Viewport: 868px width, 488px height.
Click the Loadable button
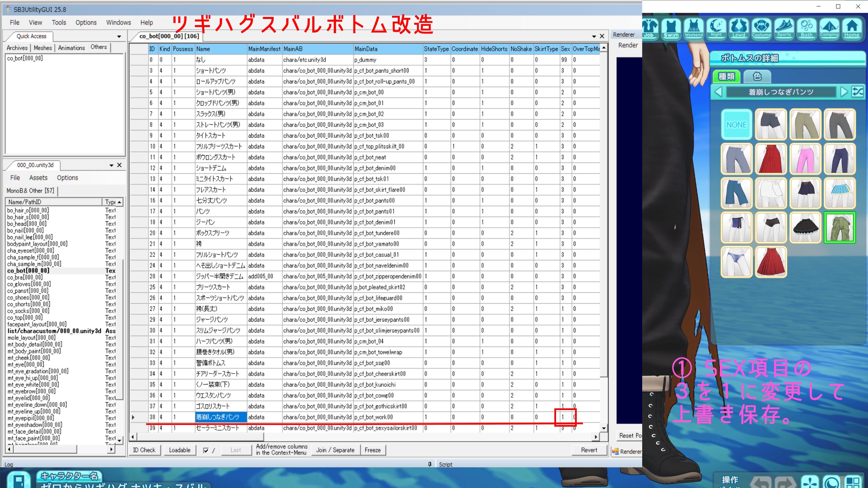[180, 450]
